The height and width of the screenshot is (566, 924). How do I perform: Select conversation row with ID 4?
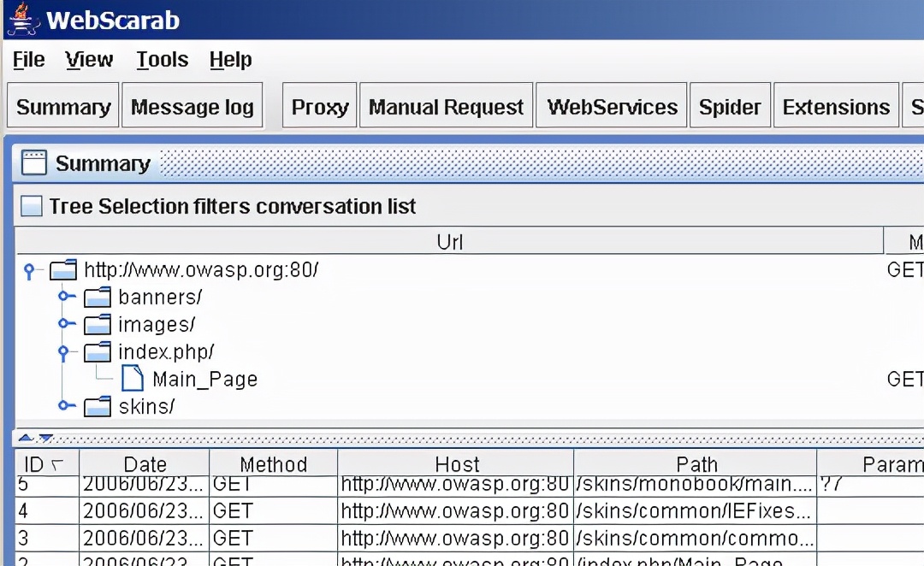point(469,510)
